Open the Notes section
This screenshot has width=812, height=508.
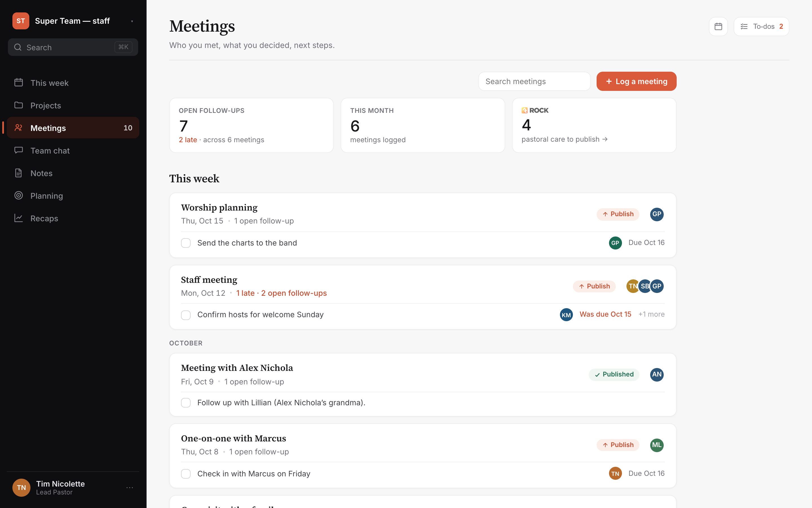[73, 173]
